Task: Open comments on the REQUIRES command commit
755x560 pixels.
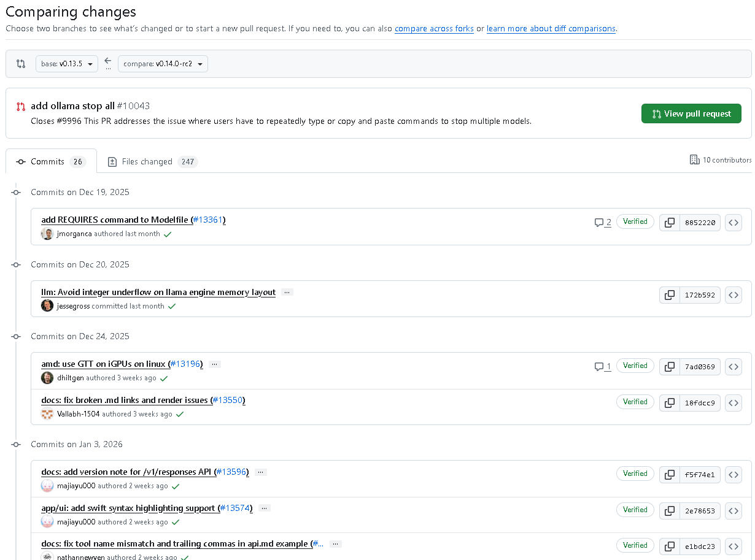Action: [x=603, y=223]
